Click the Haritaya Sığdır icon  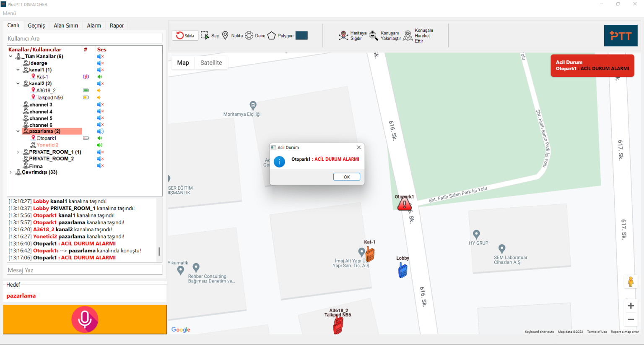pyautogui.click(x=352, y=36)
